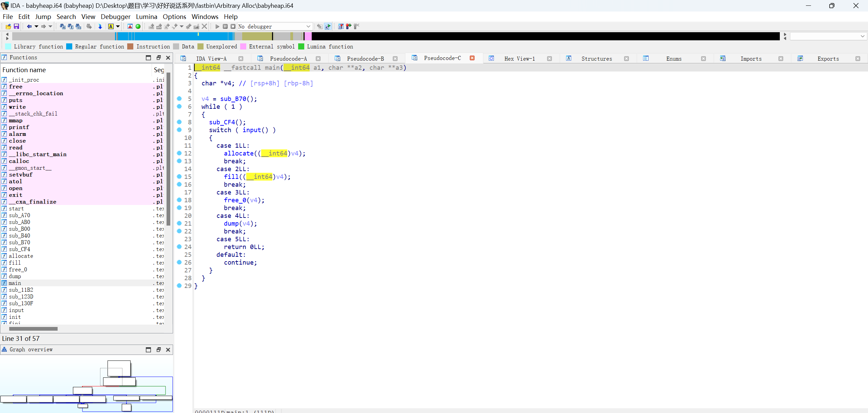Close the Pseudocode-C tab

coord(472,58)
